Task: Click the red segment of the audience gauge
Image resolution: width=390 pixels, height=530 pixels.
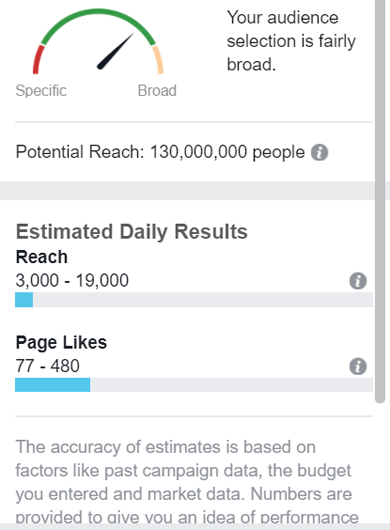Action: [x=38, y=59]
